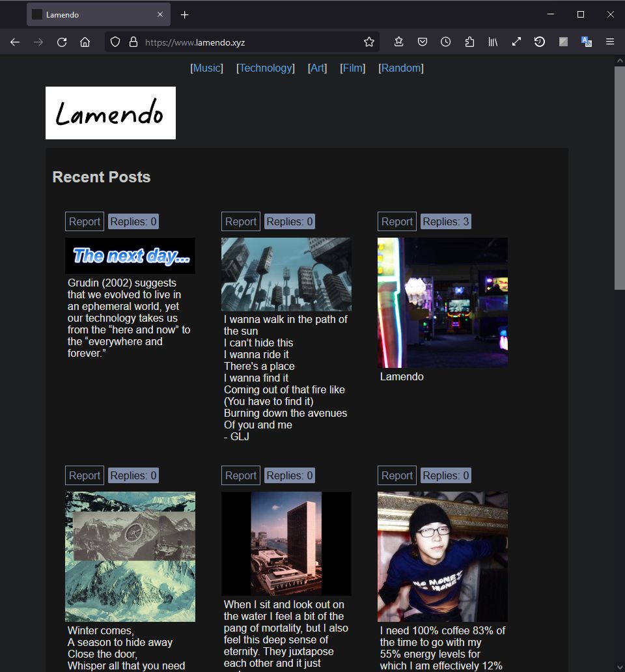View replies on the Grudin post
This screenshot has width=625, height=672.
pyautogui.click(x=133, y=221)
